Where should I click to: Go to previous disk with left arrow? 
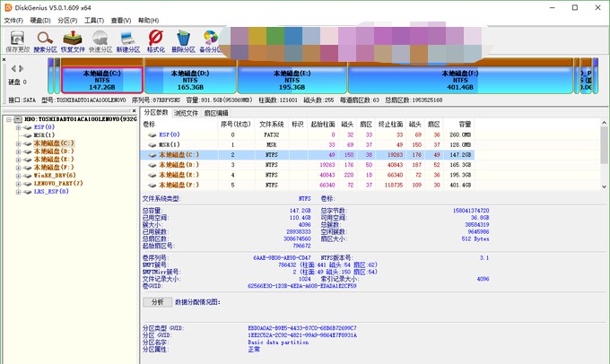point(12,69)
